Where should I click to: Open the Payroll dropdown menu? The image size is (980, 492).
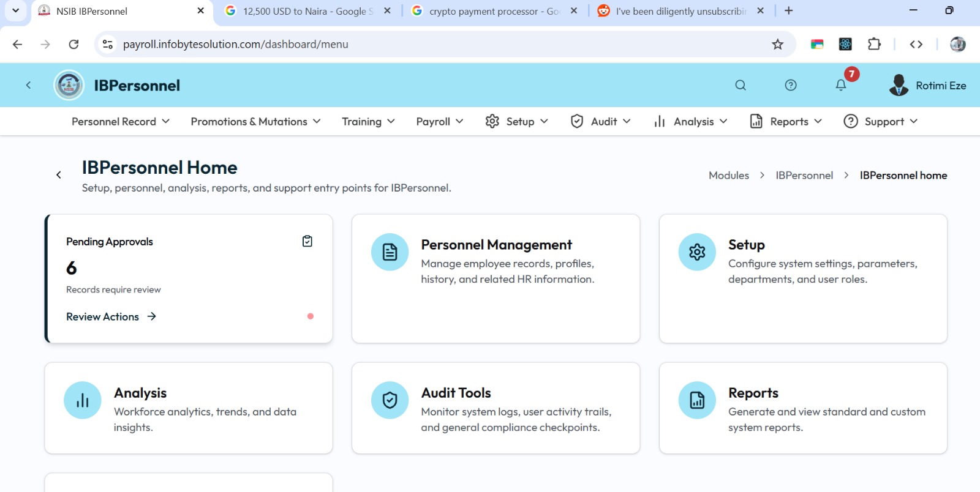pyautogui.click(x=439, y=122)
